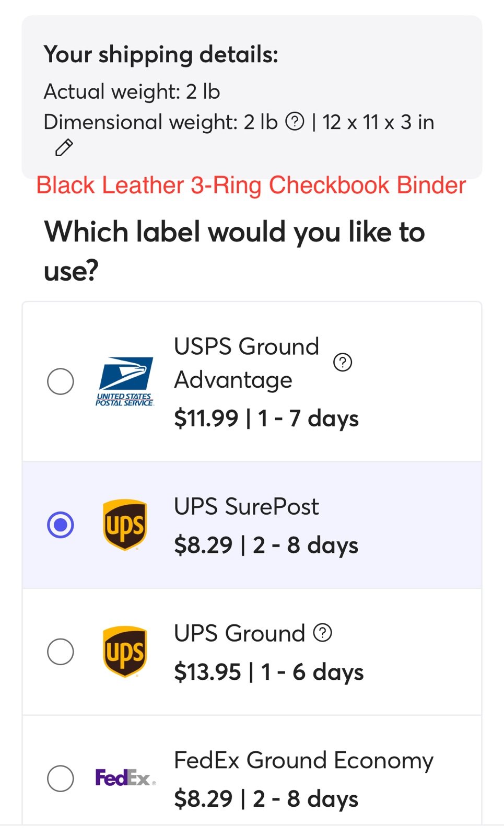The width and height of the screenshot is (504, 836).
Task: Click the FedEx Ground Economy title
Action: [x=303, y=760]
